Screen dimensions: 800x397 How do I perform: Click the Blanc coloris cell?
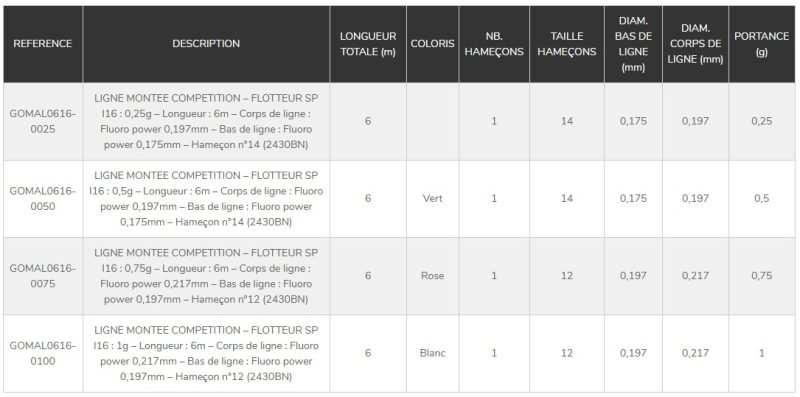[x=433, y=353]
